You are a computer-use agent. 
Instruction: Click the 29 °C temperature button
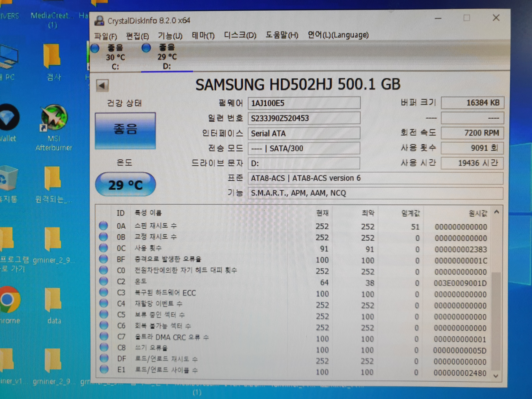click(x=125, y=184)
